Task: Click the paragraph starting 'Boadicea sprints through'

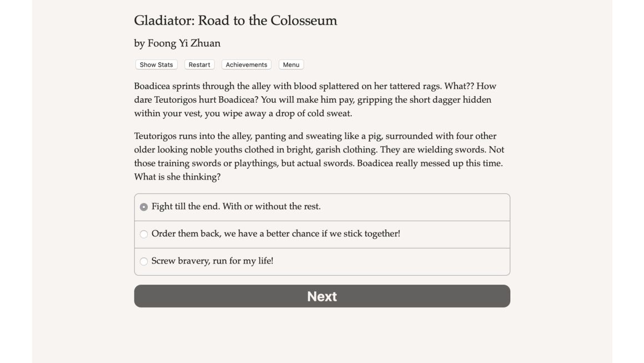Action: click(315, 100)
